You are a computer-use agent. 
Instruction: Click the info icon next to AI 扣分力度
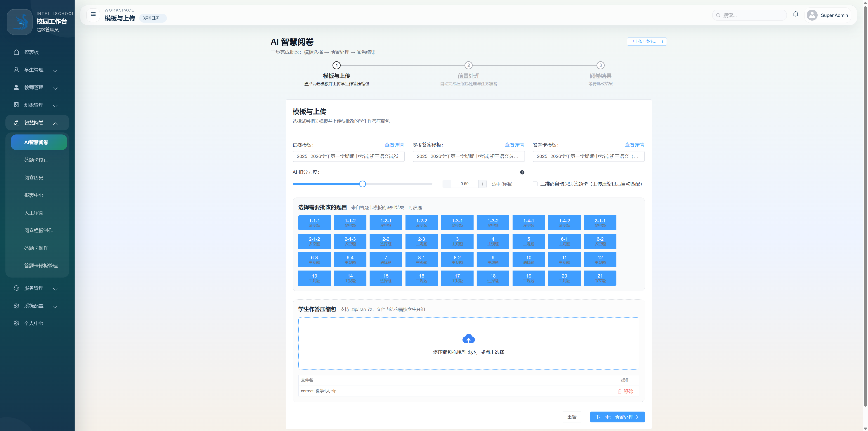coord(523,172)
